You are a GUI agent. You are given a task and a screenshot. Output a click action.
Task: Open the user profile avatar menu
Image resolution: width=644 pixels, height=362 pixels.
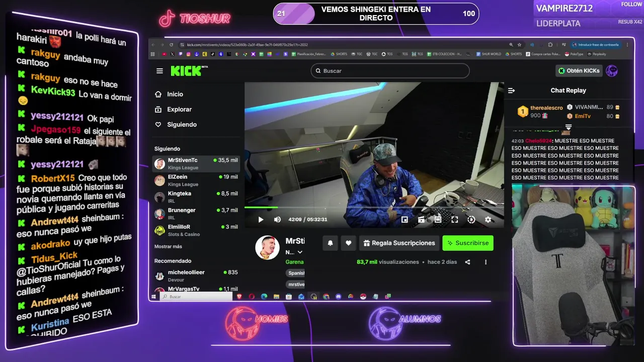pyautogui.click(x=612, y=71)
